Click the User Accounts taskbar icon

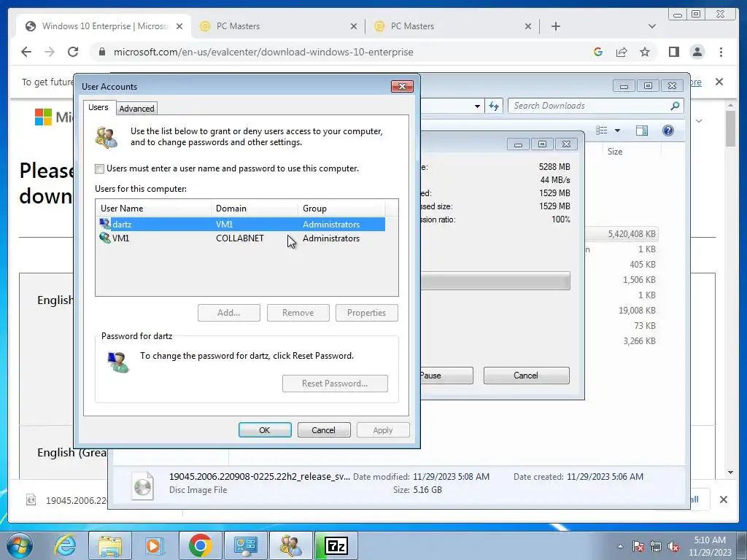click(x=290, y=545)
